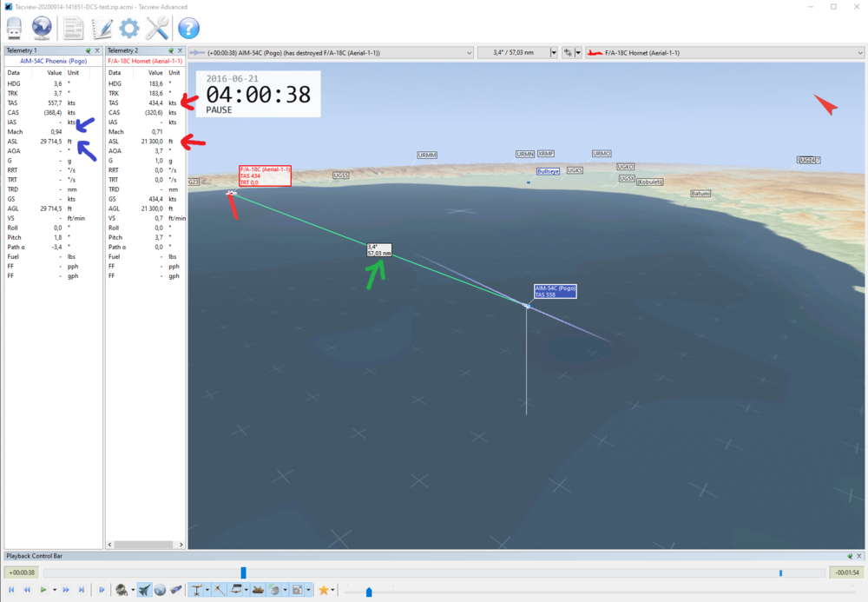Click the -00:01:54 remaining time field

click(x=846, y=572)
